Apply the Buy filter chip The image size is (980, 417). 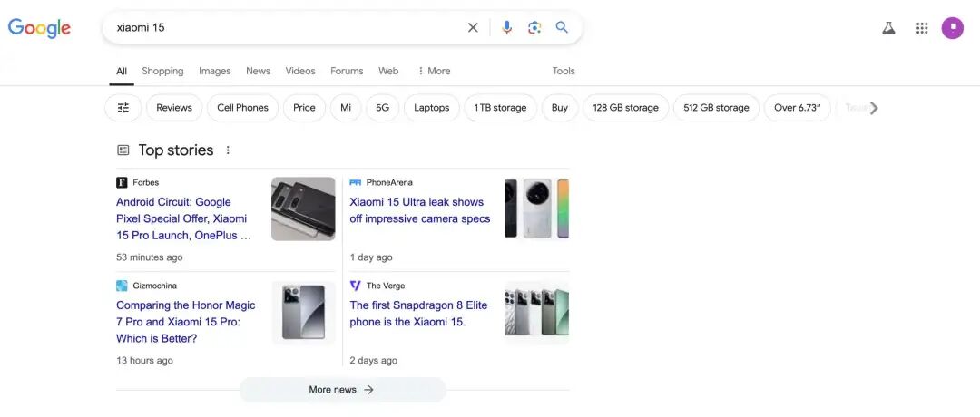[x=560, y=107]
